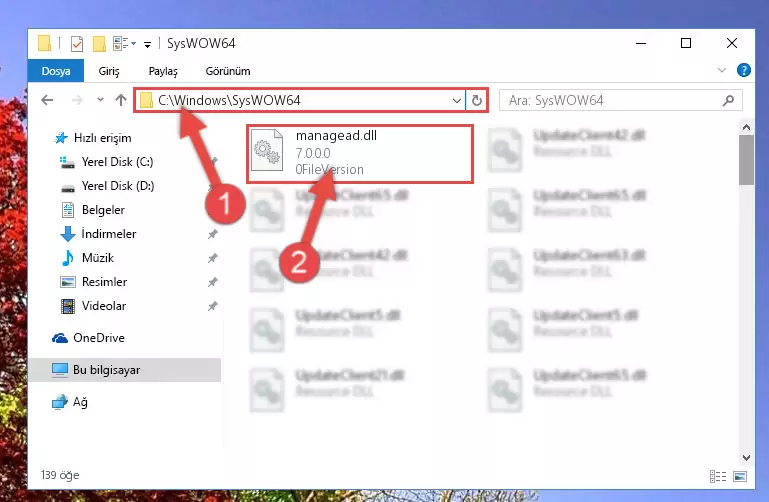Click the vertical scrollbar thumb
769x502 pixels.
coord(746,160)
